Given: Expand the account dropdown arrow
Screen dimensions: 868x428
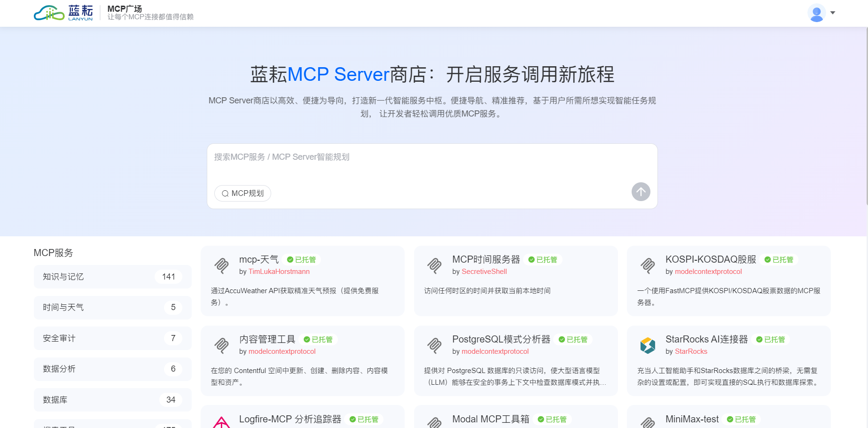Looking at the screenshot, I should tap(833, 13).
